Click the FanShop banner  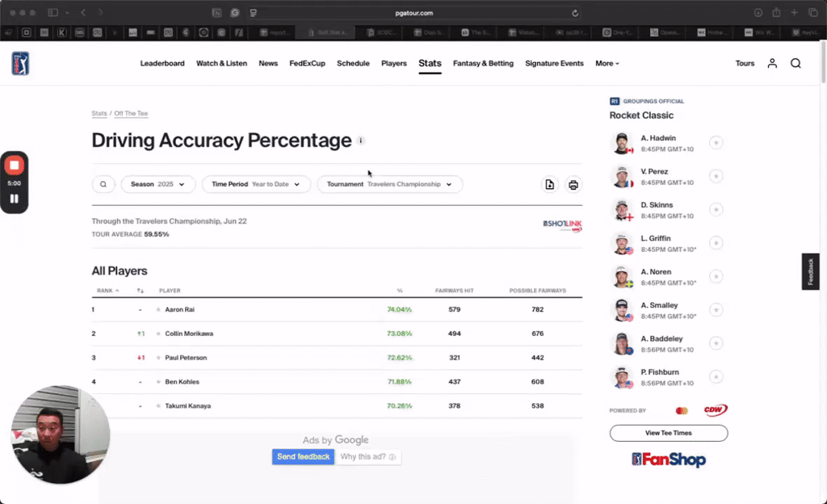(x=669, y=460)
